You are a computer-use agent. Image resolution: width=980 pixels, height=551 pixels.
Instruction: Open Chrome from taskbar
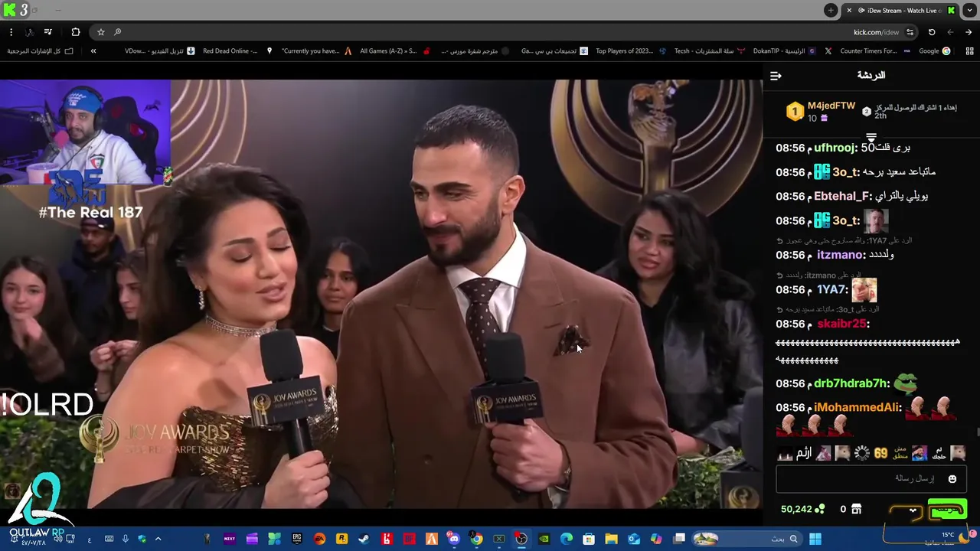[x=476, y=539]
